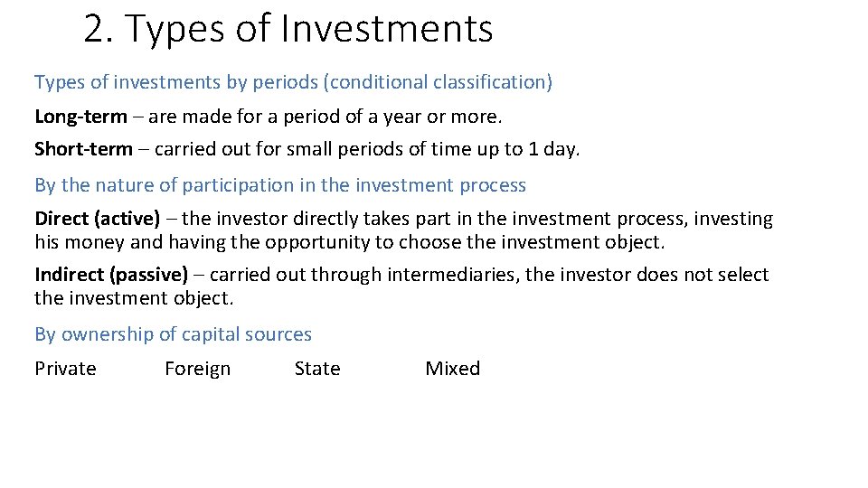Select the word "State"
The width and height of the screenshot is (868, 488).
click(317, 369)
